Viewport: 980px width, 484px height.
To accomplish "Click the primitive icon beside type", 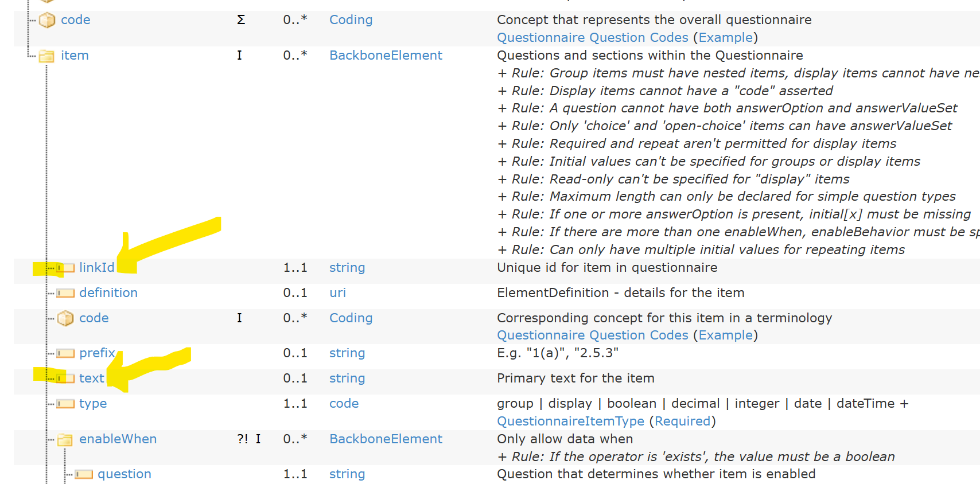I will pos(65,404).
